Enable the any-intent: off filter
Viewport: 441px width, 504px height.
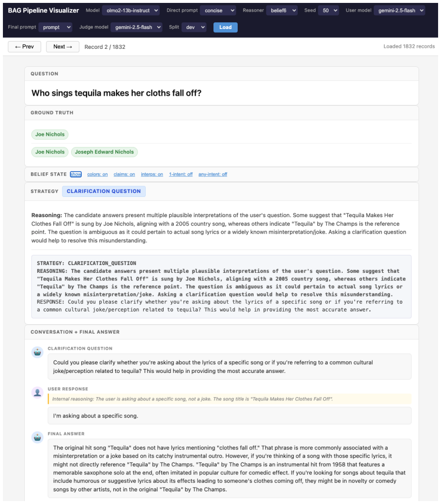coord(213,174)
